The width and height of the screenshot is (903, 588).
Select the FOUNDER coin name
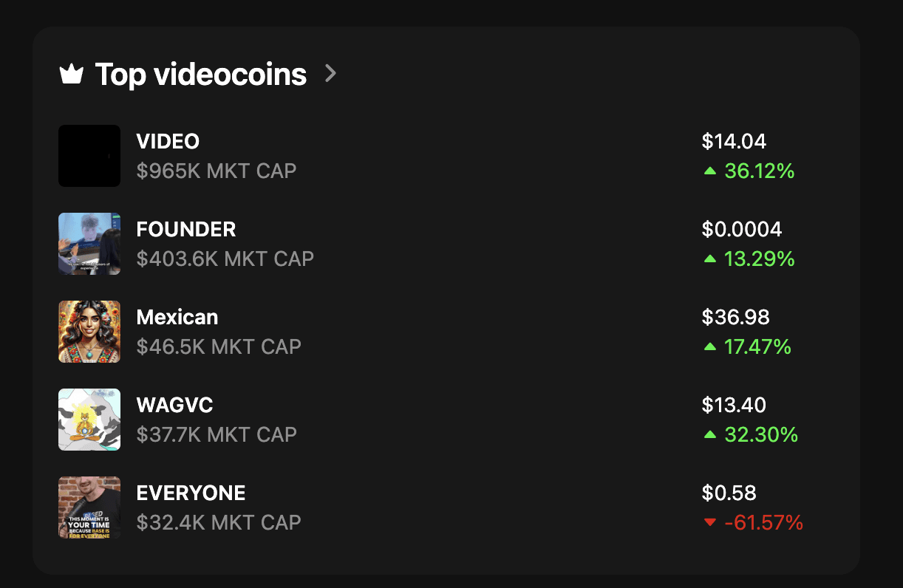pyautogui.click(x=186, y=229)
